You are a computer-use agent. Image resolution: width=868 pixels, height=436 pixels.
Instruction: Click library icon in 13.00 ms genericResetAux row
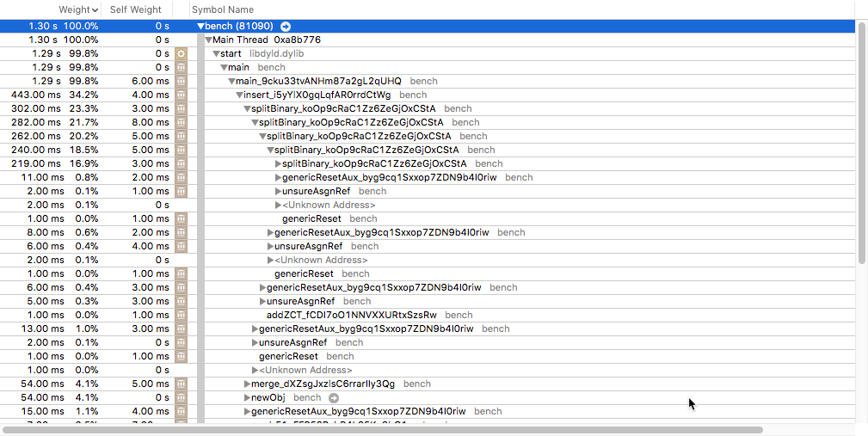point(181,329)
